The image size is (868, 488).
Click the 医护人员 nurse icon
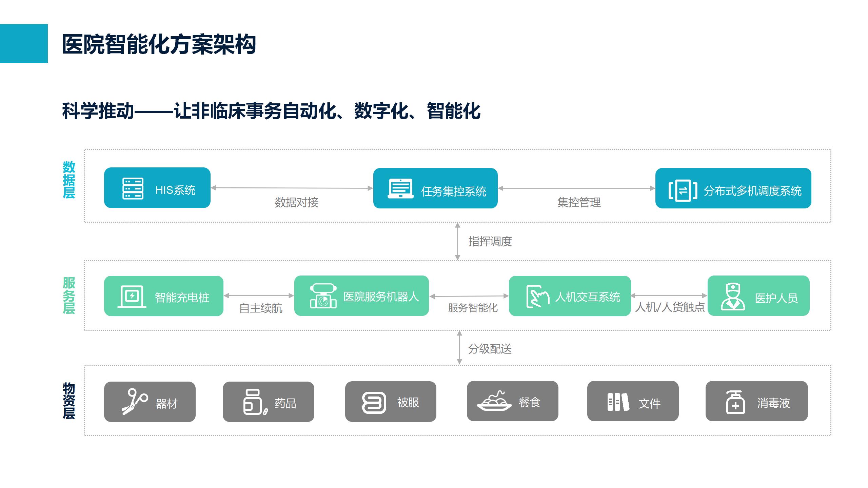733,297
